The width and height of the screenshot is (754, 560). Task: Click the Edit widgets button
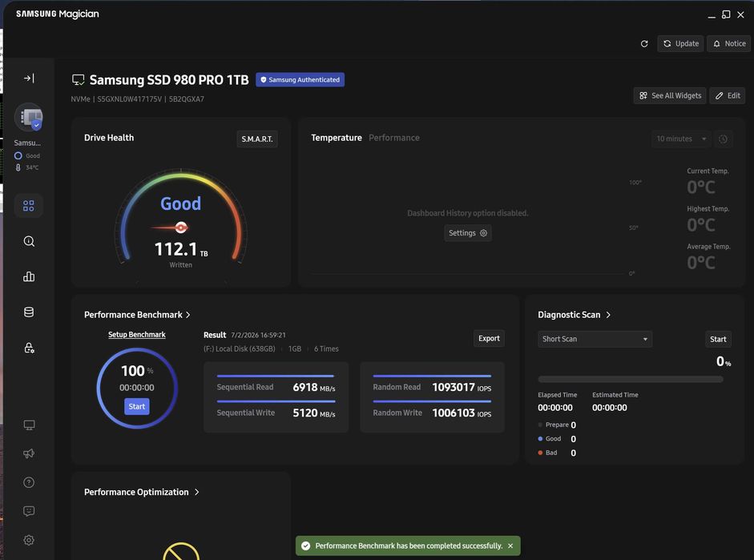[x=727, y=95]
